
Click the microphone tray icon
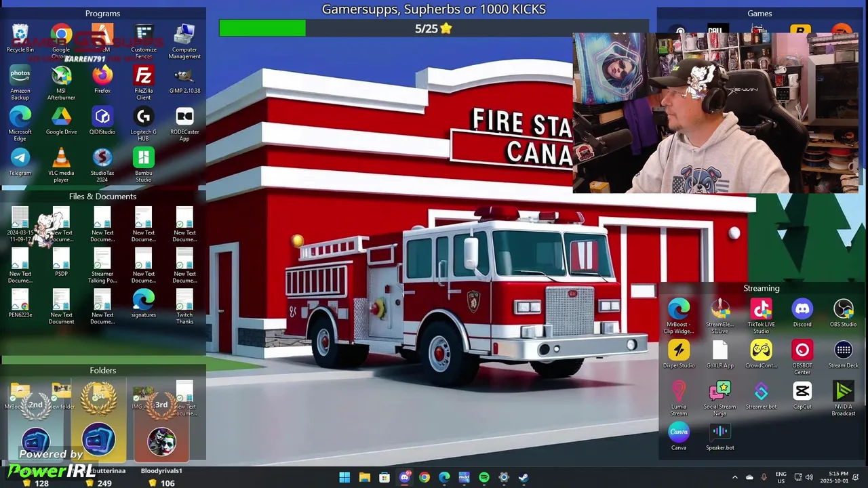pyautogui.click(x=764, y=477)
